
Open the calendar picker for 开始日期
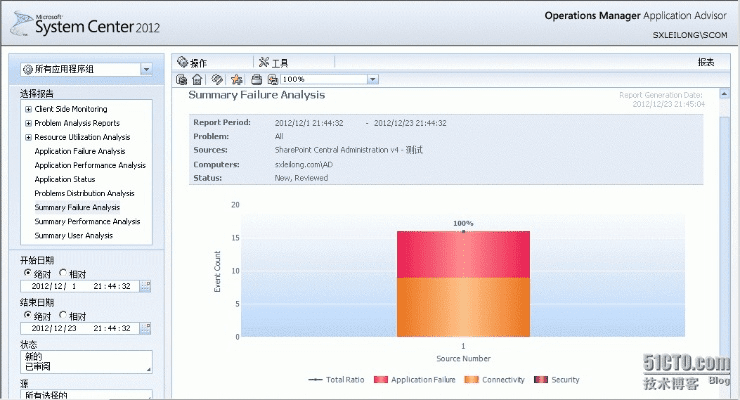click(x=145, y=286)
